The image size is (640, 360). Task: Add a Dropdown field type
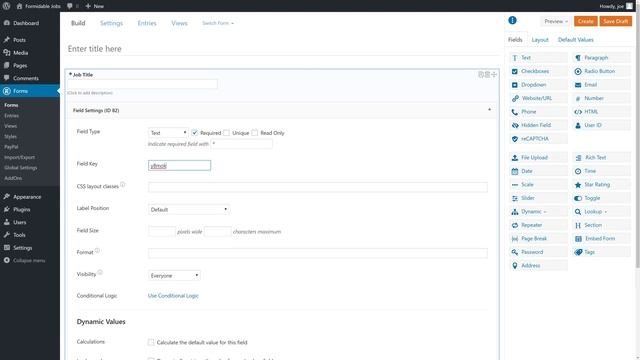(538, 85)
